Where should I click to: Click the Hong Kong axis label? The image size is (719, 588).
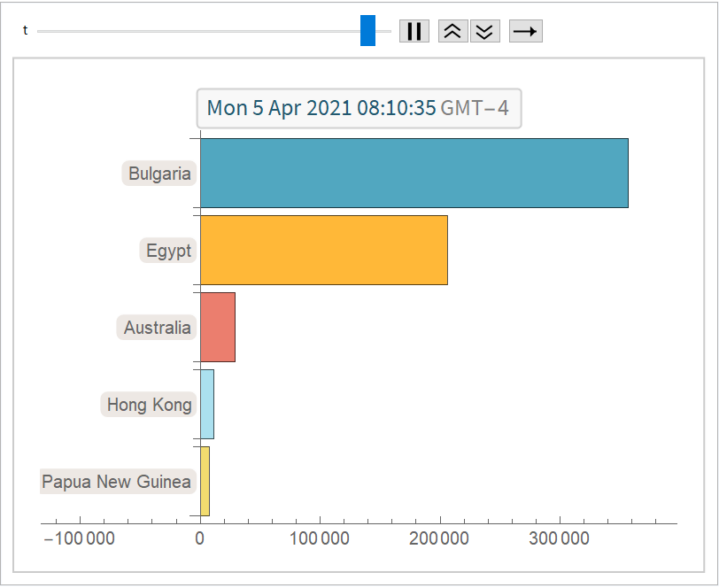(x=149, y=405)
